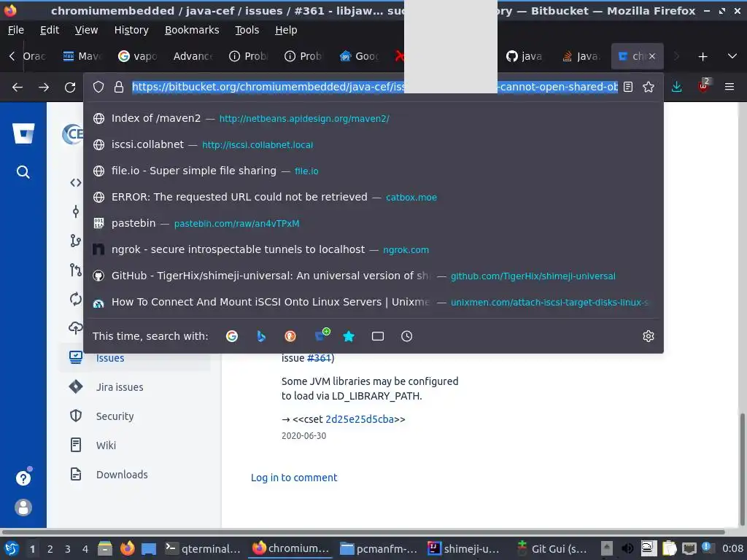Open the Firefox hamburger application menu
747x560 pixels.
(729, 87)
